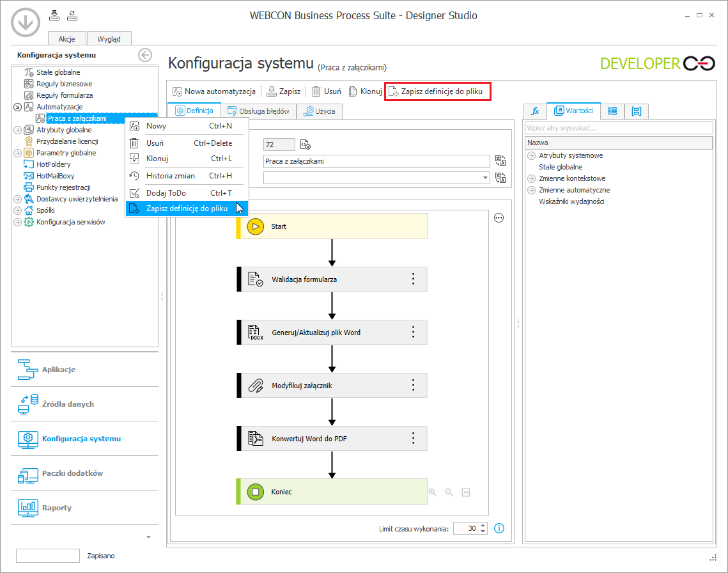This screenshot has width=728, height=573.
Task: Expand the Konfiguracja serwisów tree node
Action: point(18,222)
